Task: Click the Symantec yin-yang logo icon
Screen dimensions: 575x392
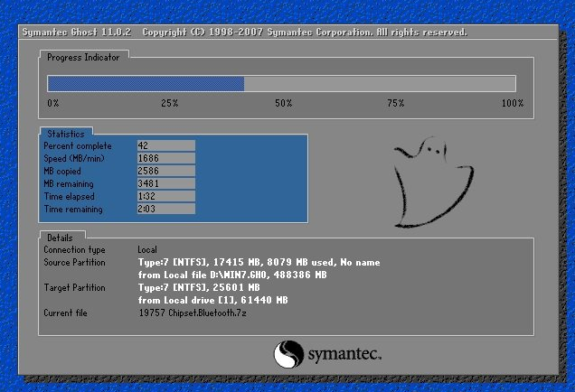Action: 288,354
